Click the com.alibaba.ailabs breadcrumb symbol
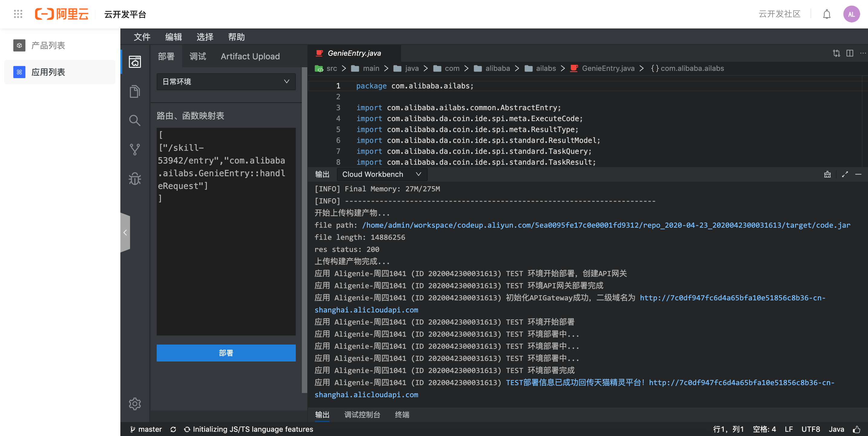This screenshot has height=436, width=868. 687,68
